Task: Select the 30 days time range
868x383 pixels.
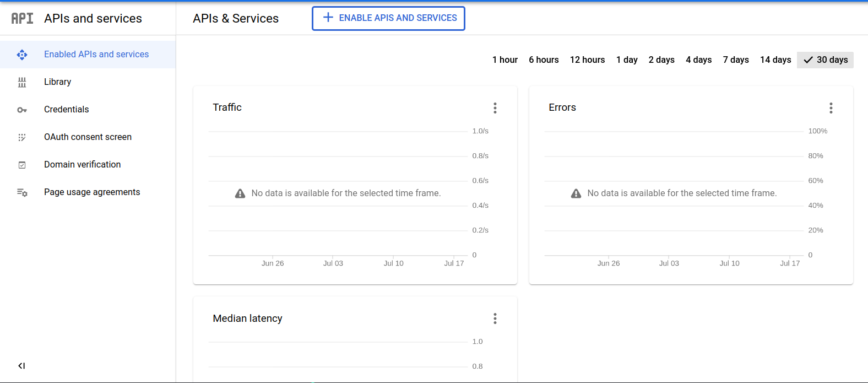Action: tap(825, 60)
